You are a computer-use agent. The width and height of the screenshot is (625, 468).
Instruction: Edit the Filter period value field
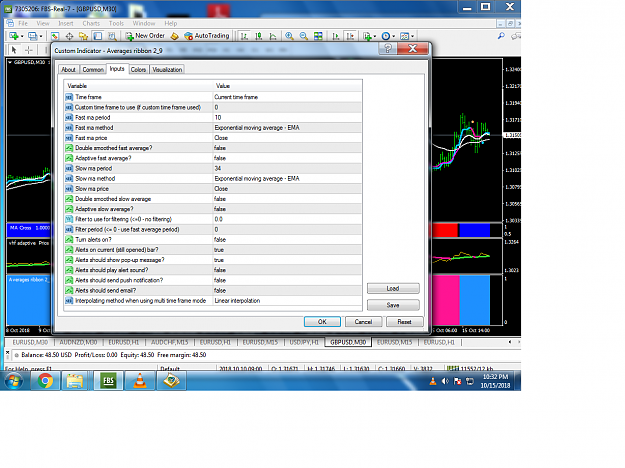287,229
